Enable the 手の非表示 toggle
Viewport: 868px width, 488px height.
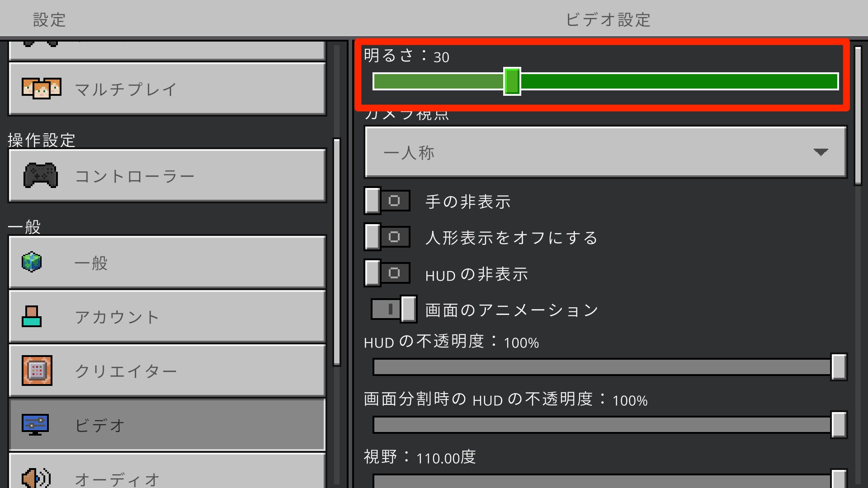coord(387,201)
